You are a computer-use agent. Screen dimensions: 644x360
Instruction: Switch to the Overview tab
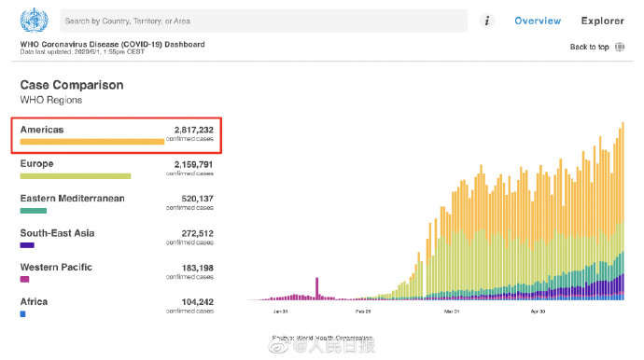(x=538, y=21)
